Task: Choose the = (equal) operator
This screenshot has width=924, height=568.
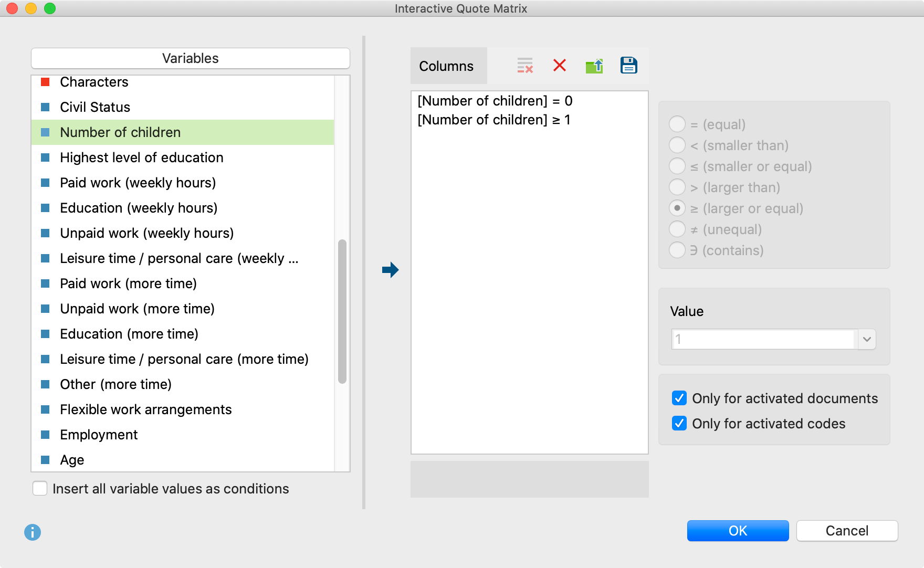Action: tap(677, 124)
